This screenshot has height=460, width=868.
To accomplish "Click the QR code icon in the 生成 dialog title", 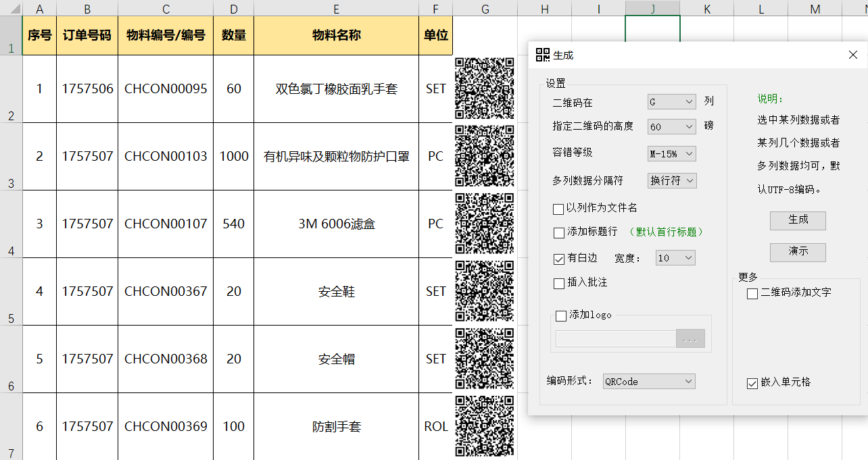I will pyautogui.click(x=542, y=55).
